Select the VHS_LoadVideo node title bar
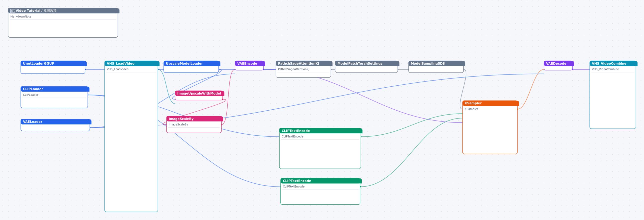Viewport: 644px width, 220px height. [x=132, y=63]
